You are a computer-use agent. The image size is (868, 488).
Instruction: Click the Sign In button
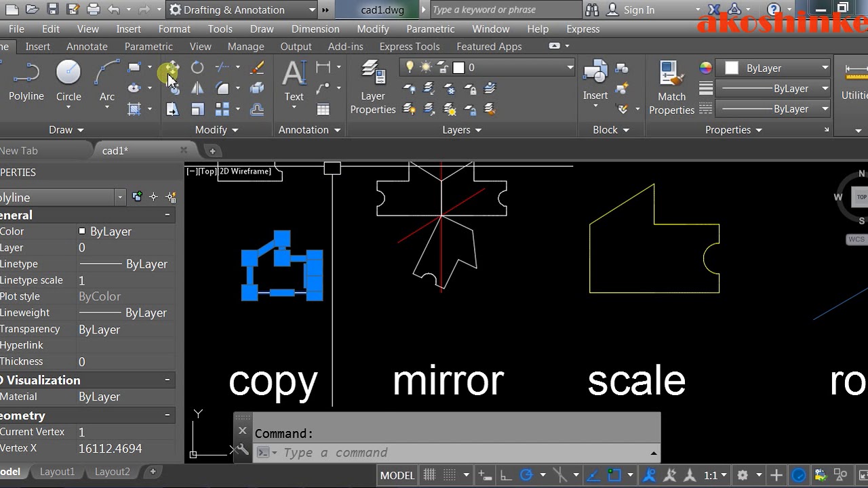(631, 9)
